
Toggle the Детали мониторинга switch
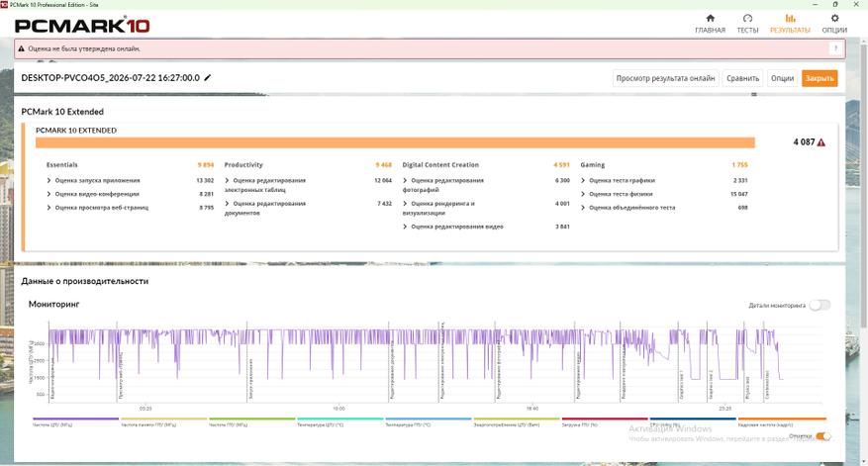(x=820, y=305)
